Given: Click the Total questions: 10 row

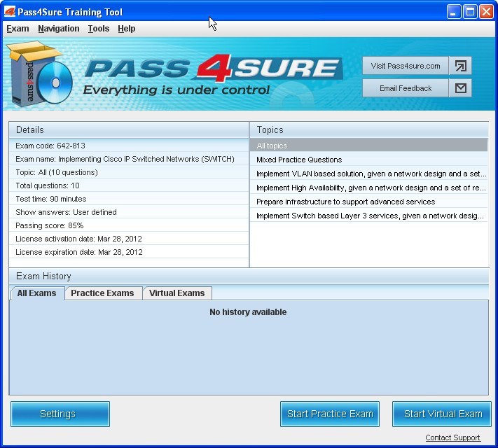Looking at the screenshot, I should coord(129,185).
